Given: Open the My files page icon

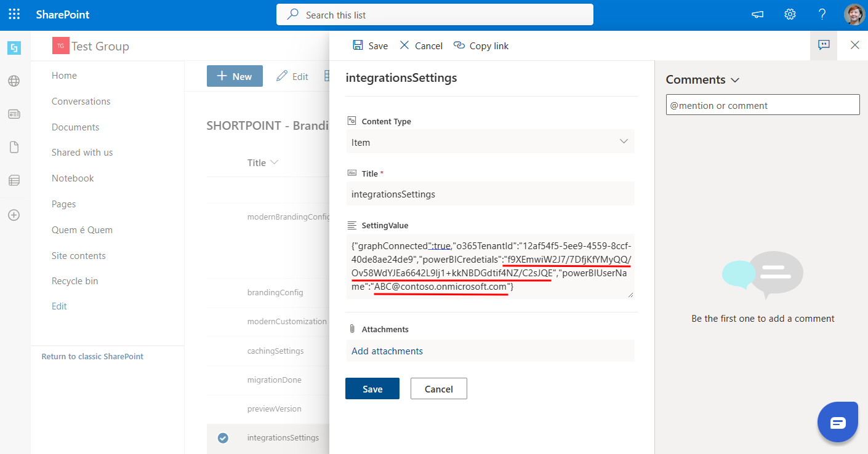Looking at the screenshot, I should click(x=14, y=147).
